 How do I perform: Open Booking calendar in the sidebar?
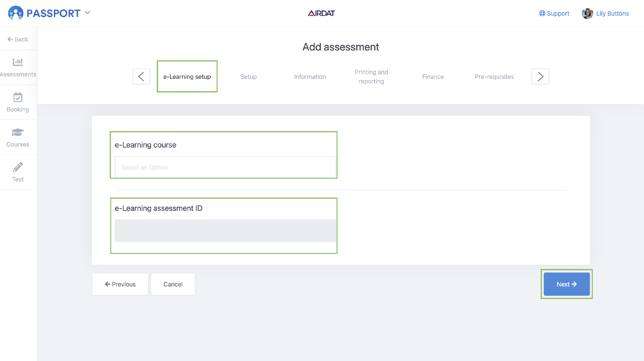18,103
